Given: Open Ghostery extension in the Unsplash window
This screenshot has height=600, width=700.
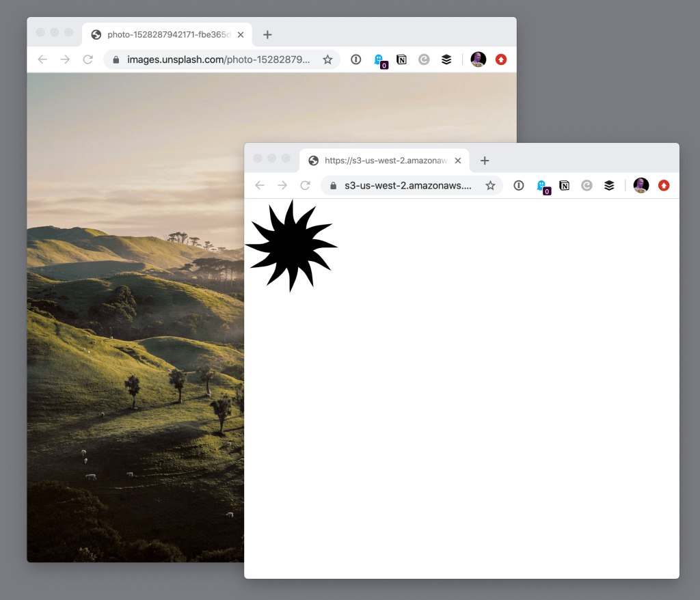Looking at the screenshot, I should [380, 60].
